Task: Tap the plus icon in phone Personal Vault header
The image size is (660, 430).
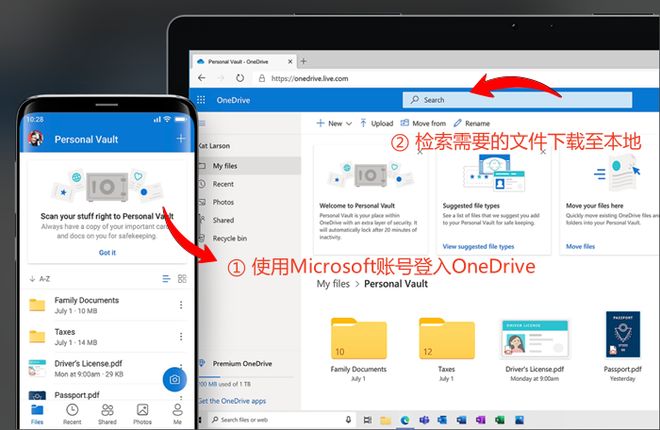Action: [x=181, y=138]
